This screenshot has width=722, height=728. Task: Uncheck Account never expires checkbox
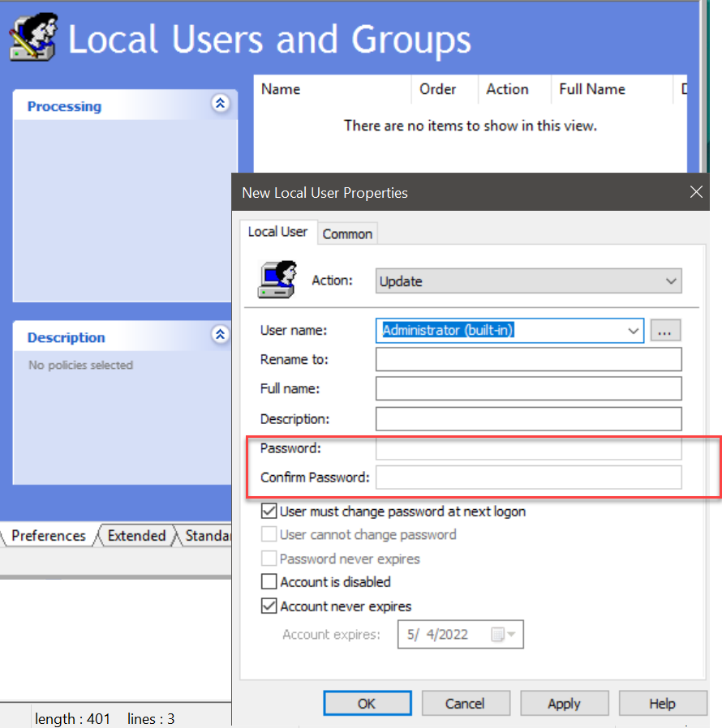tap(269, 606)
